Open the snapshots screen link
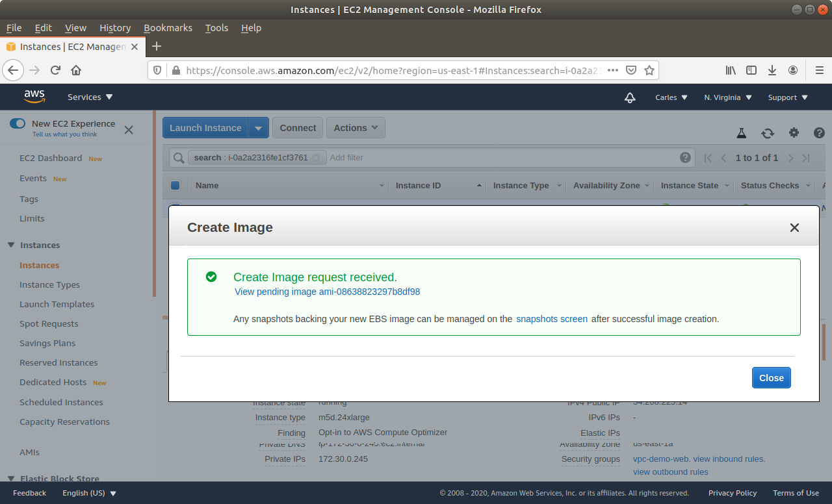 552,319
